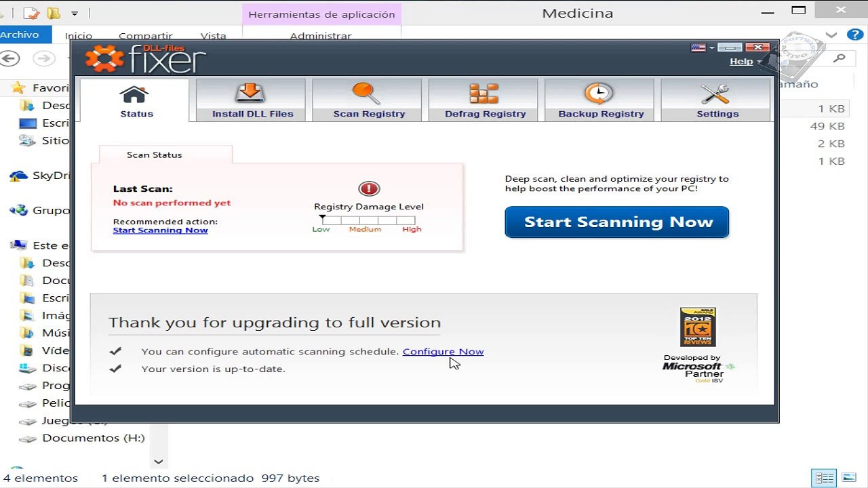Click the Configure Now link

tap(443, 351)
